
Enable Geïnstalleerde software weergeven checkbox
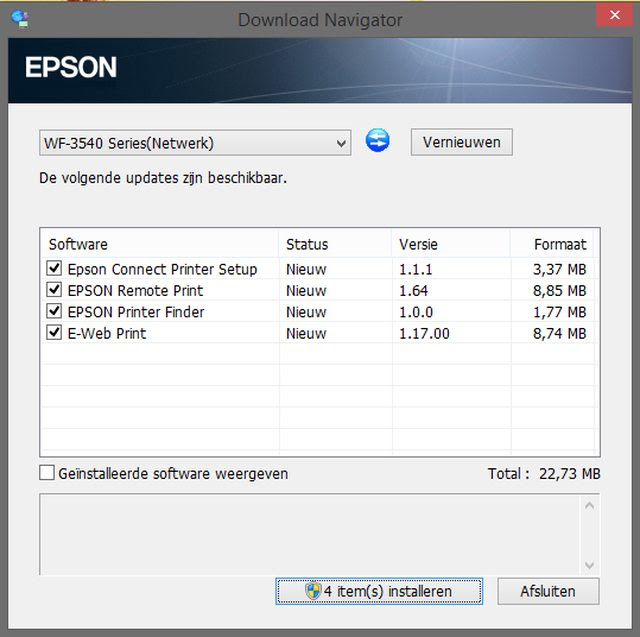(x=47, y=473)
